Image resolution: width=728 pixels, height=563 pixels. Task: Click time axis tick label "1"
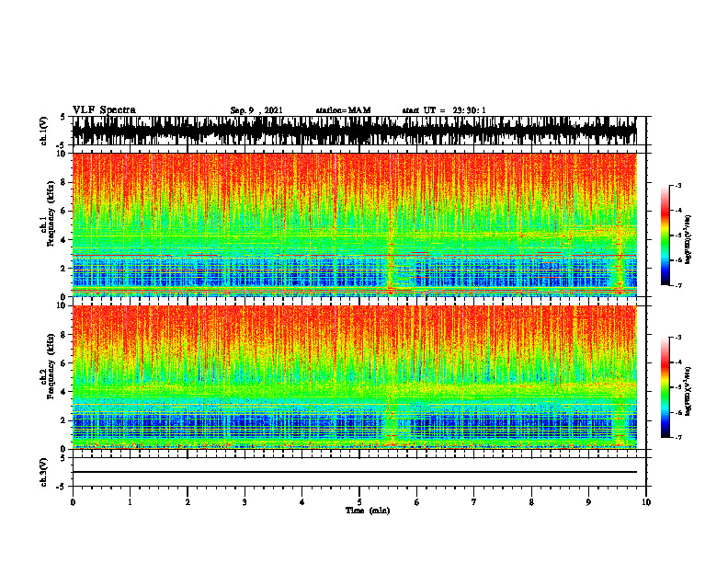click(130, 502)
